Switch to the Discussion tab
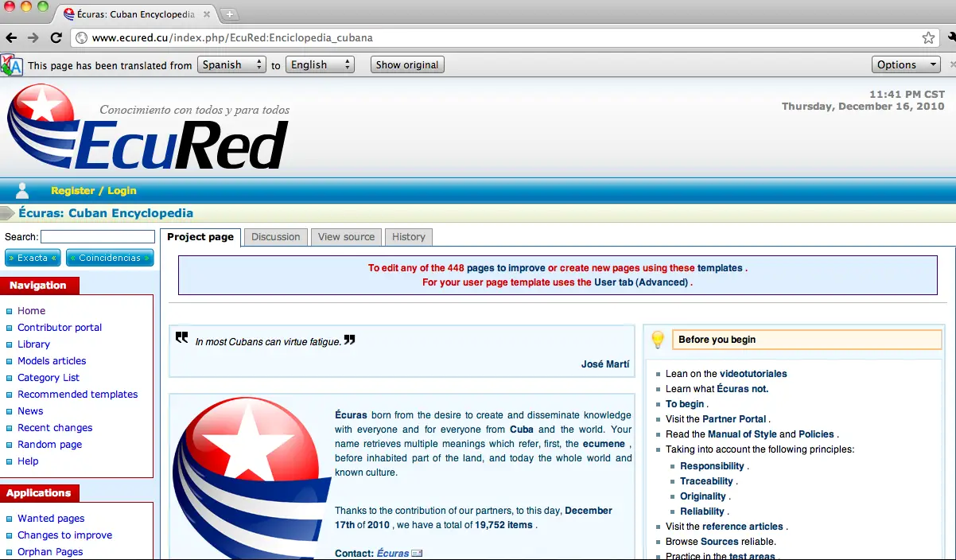The image size is (956, 560). click(276, 237)
